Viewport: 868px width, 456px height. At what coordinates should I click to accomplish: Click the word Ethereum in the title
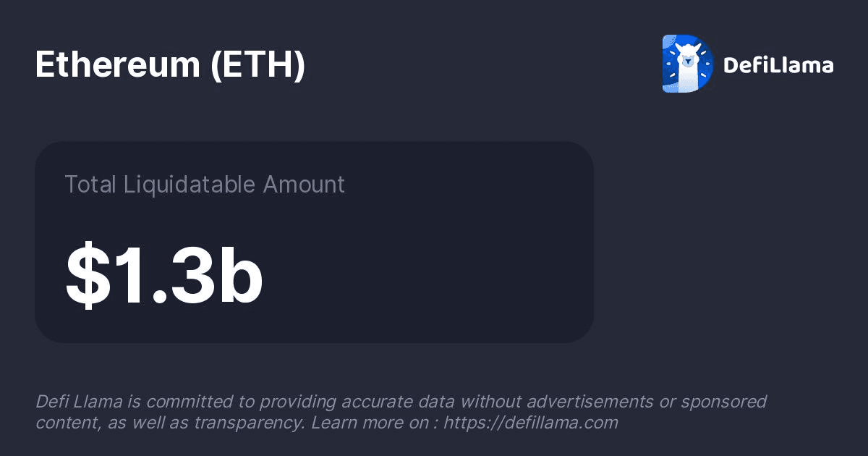[117, 65]
